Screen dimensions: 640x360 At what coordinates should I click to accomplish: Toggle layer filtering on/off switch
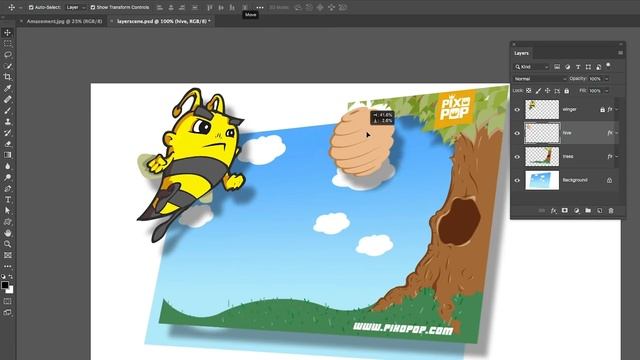pyautogui.click(x=608, y=65)
